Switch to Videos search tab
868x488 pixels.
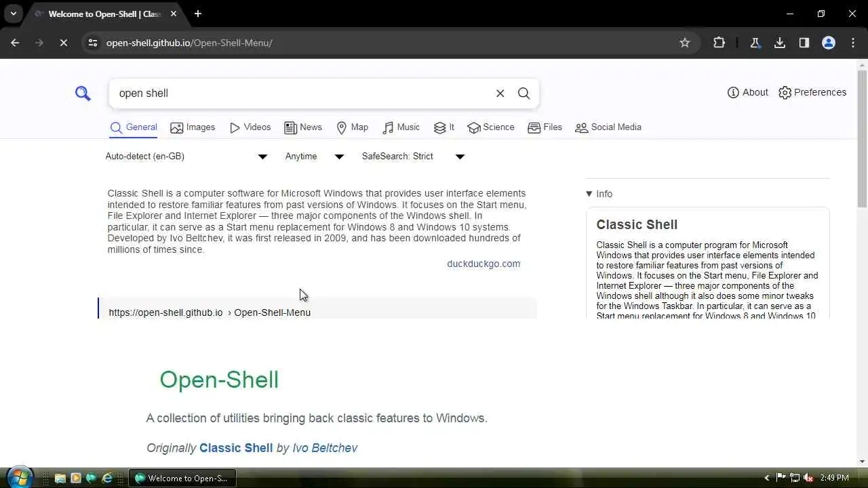pyautogui.click(x=250, y=127)
